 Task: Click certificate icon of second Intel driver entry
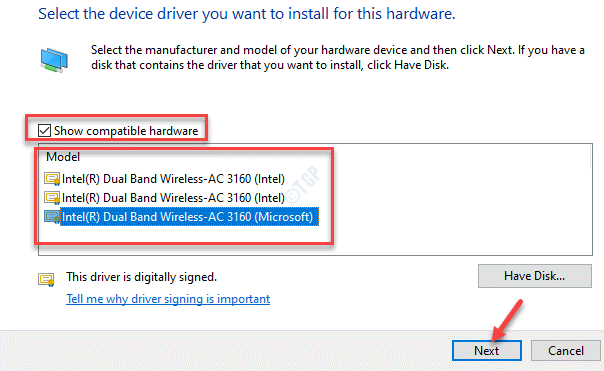pyautogui.click(x=52, y=198)
